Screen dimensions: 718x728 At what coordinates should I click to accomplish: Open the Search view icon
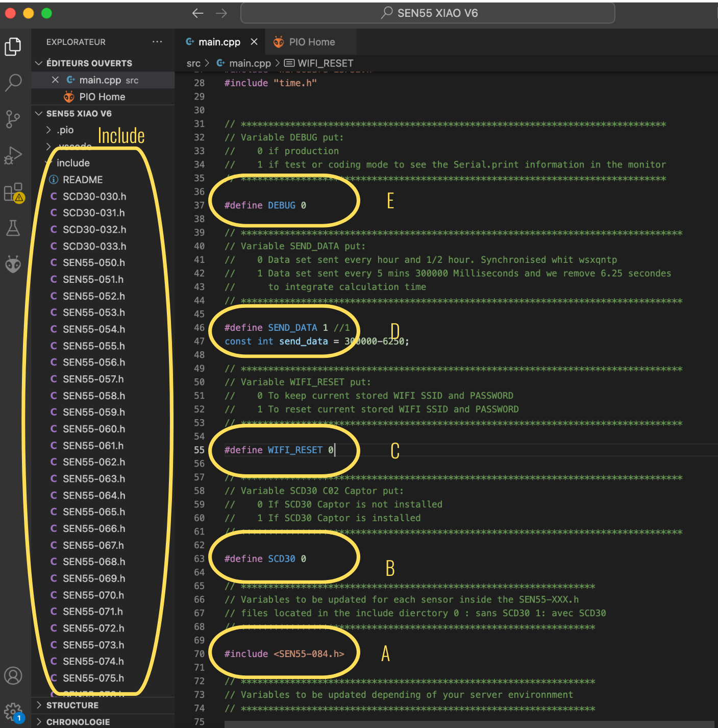pyautogui.click(x=13, y=82)
